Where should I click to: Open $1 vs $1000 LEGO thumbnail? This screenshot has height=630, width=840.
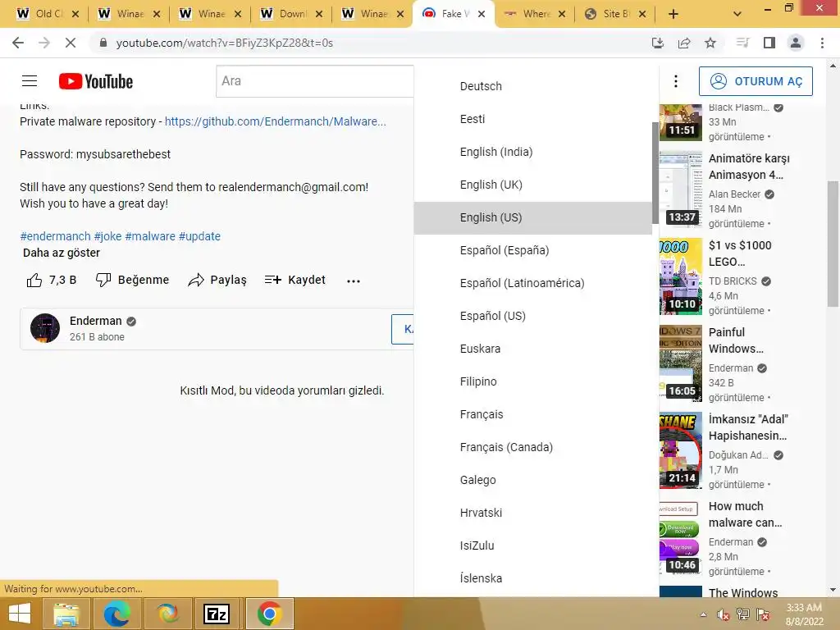pos(680,276)
